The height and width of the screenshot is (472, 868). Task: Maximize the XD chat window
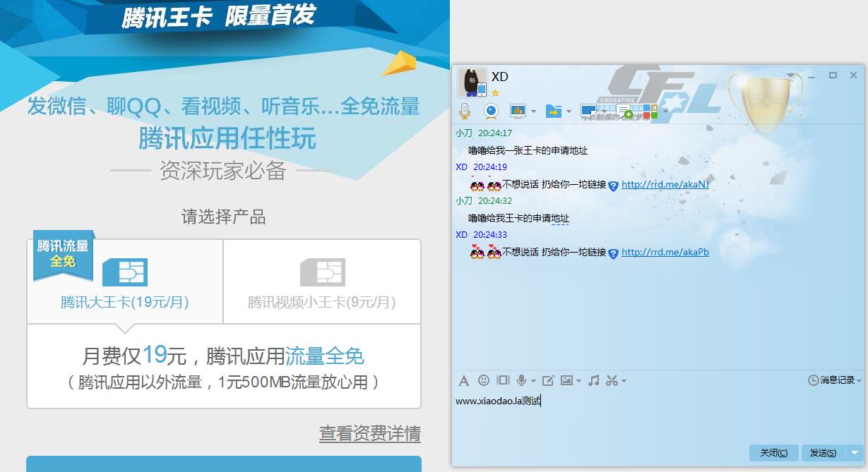pyautogui.click(x=833, y=75)
